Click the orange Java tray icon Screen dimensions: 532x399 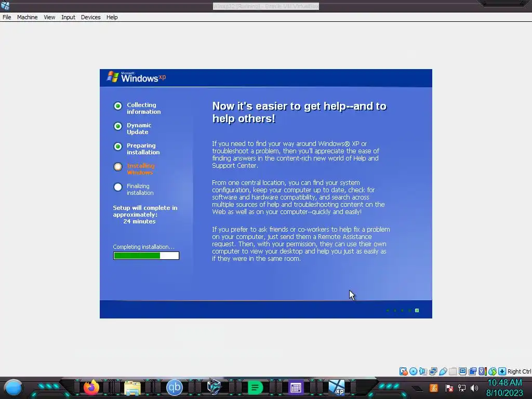433,388
